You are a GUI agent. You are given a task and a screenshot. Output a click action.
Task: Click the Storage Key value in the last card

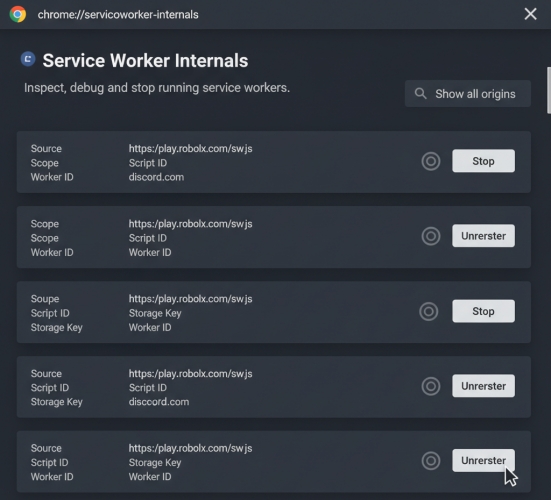155,463
